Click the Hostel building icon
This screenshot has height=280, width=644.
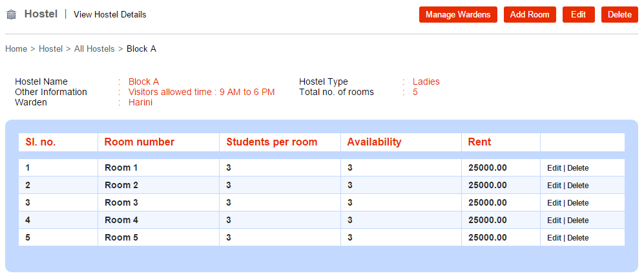[11, 15]
